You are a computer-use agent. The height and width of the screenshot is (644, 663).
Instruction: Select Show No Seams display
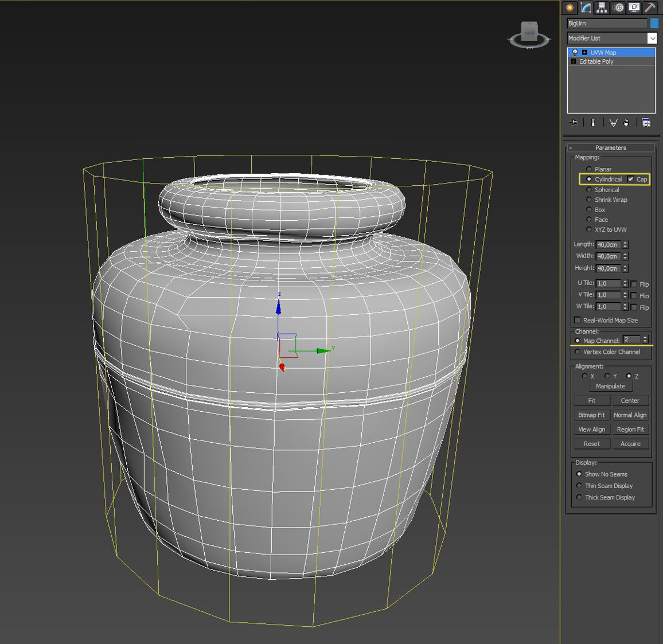coord(579,474)
